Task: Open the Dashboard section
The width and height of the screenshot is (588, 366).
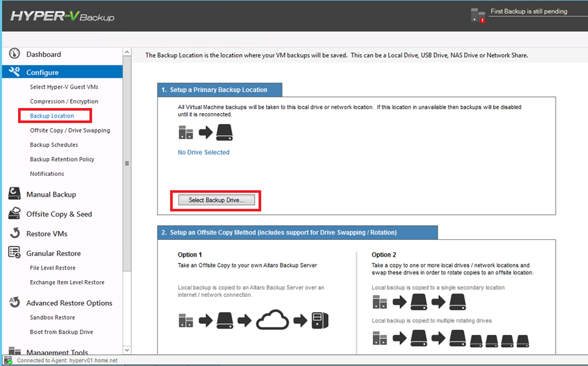Action: (43, 54)
